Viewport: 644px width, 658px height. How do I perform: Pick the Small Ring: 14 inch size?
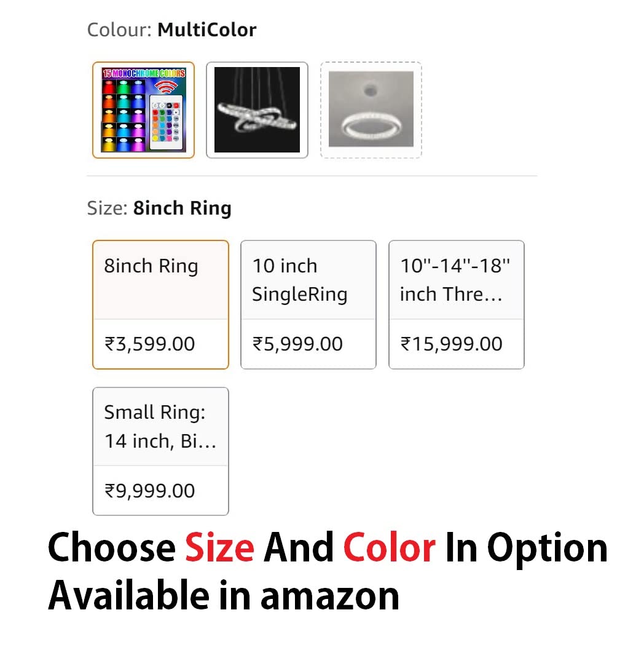(160, 427)
